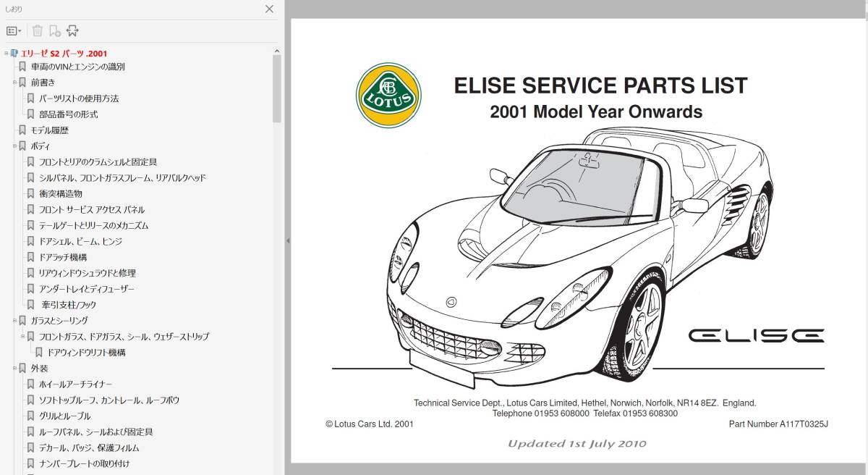868x475 pixels.
Task: Open ルーフパネル、シールおよび固定具 bookmark
Action: 96,432
